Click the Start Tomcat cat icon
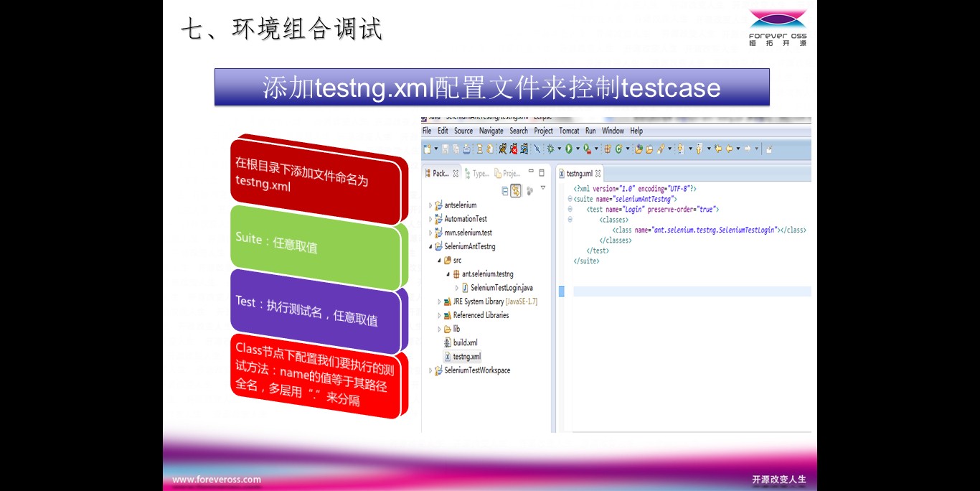This screenshot has height=491, width=980. pyautogui.click(x=503, y=149)
